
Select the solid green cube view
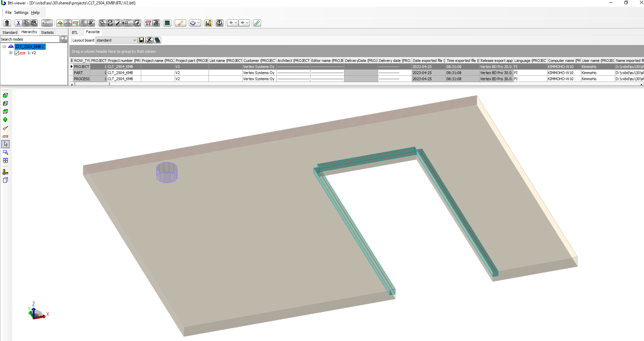point(5,95)
